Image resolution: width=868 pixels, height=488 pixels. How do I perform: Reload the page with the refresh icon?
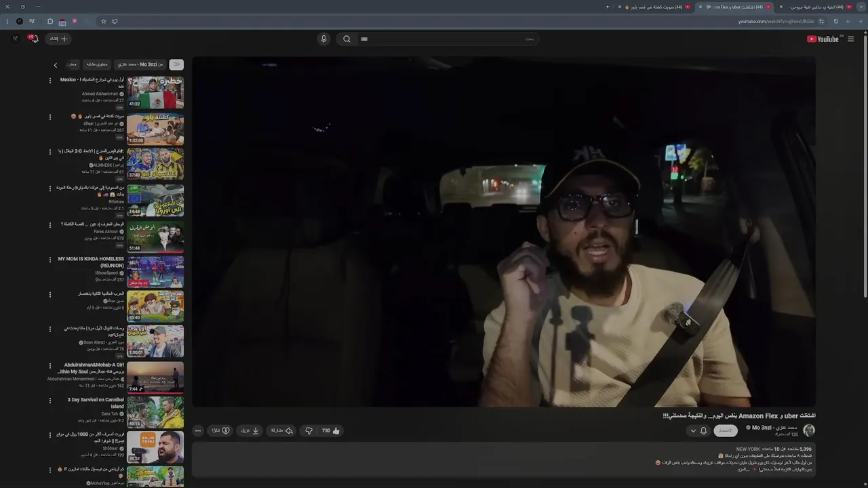(x=835, y=22)
